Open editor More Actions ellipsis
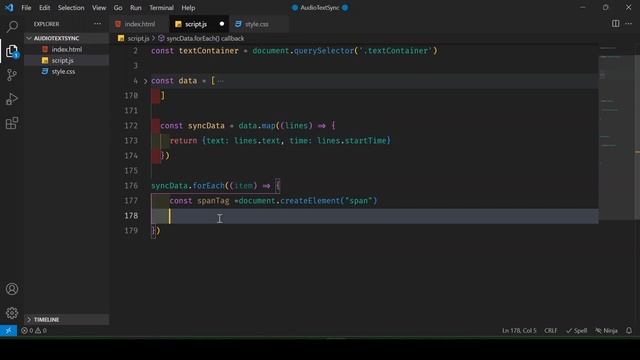Image resolution: width=640 pixels, height=360 pixels. point(629,24)
